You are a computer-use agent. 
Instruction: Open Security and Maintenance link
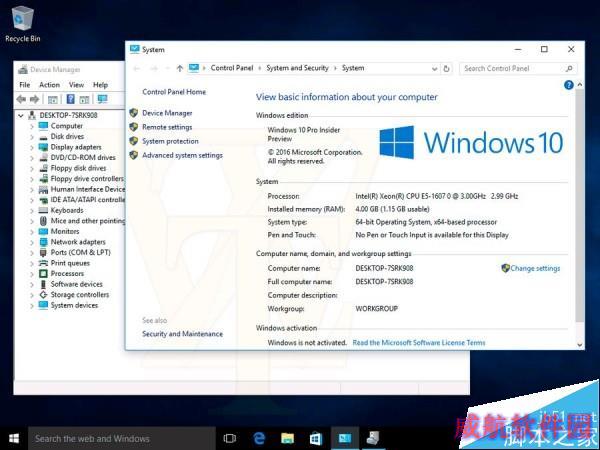[x=183, y=334]
